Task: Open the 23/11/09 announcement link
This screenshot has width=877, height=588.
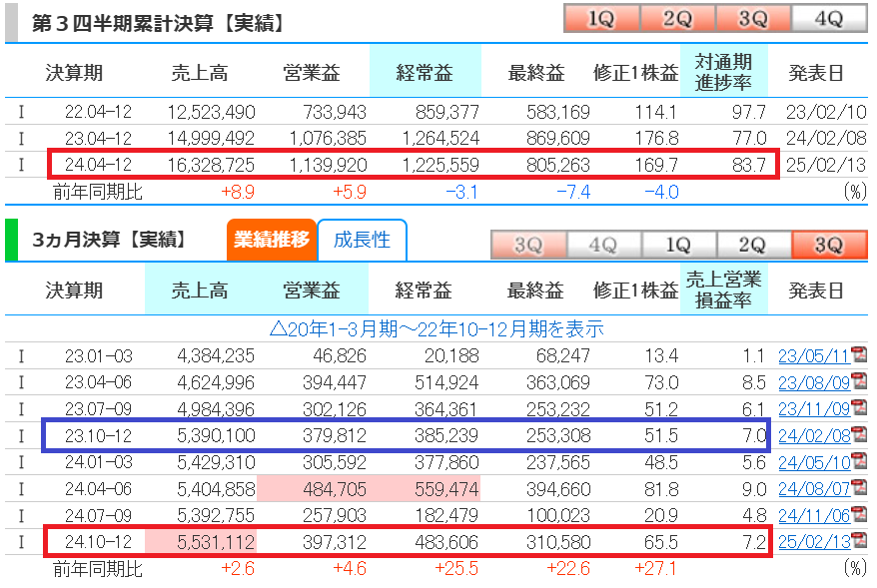Action: [814, 409]
